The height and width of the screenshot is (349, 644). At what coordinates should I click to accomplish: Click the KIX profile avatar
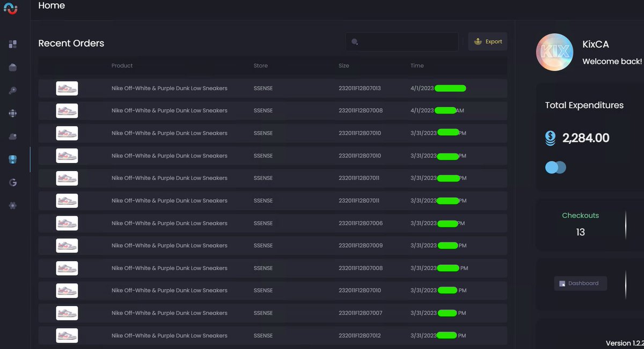(x=555, y=52)
